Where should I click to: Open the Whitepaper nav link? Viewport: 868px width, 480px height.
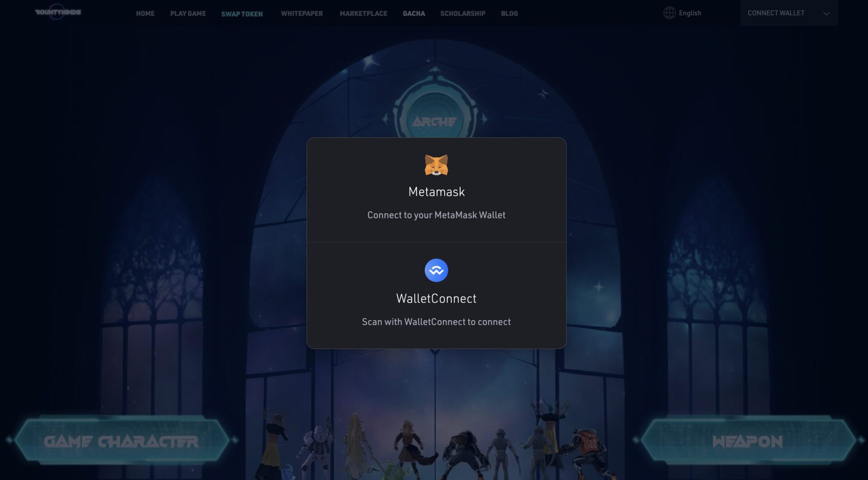pyautogui.click(x=302, y=14)
